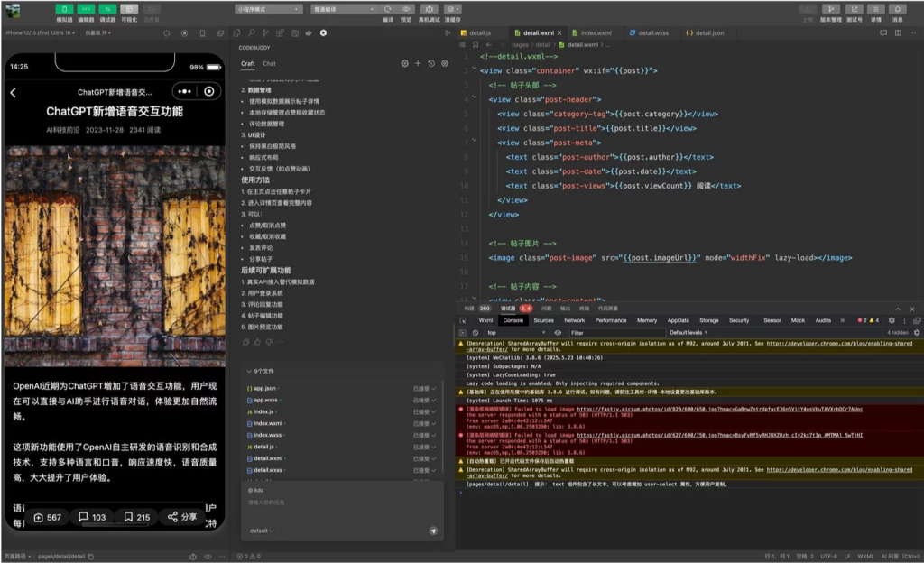Image resolution: width=924 pixels, height=563 pixels.
Task: Open the 普通编译 compile mode dropdown
Action: [x=344, y=9]
